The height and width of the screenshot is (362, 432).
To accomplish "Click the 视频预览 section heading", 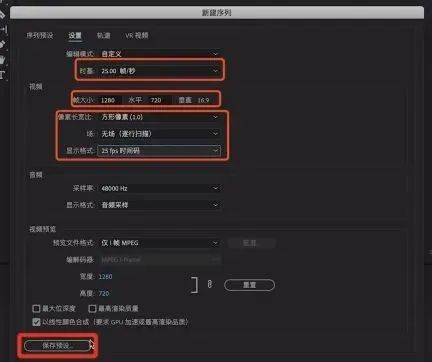I will click(x=43, y=229).
